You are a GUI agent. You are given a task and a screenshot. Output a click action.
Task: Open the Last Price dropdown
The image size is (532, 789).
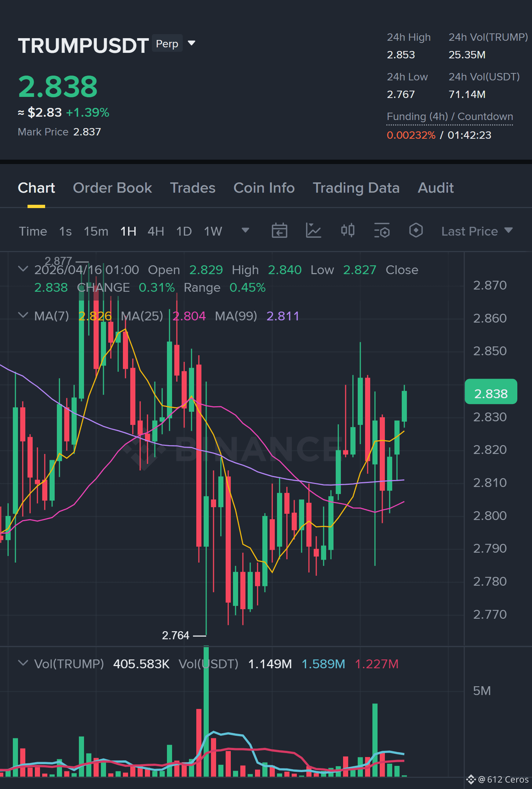(x=477, y=231)
